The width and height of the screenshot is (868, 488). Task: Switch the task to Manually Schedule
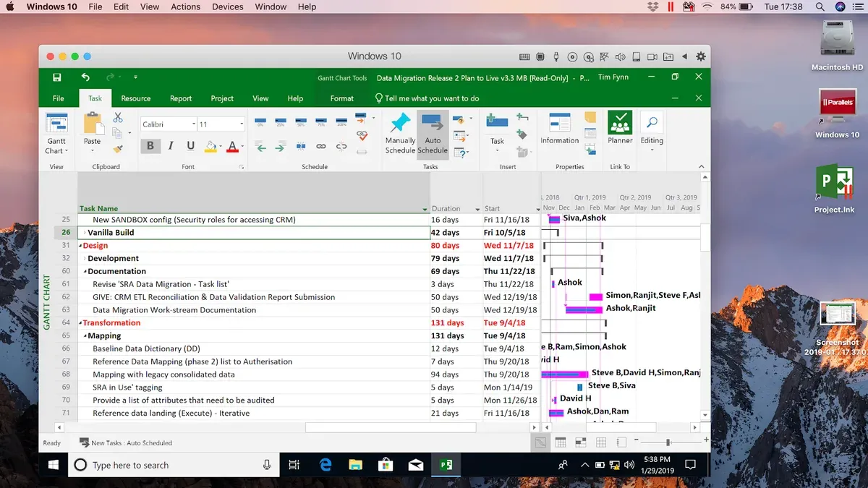400,134
